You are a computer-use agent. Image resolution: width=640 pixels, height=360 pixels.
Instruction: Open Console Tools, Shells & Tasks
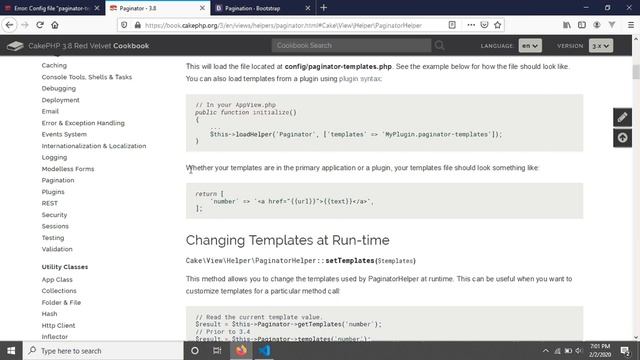pyautogui.click(x=87, y=77)
